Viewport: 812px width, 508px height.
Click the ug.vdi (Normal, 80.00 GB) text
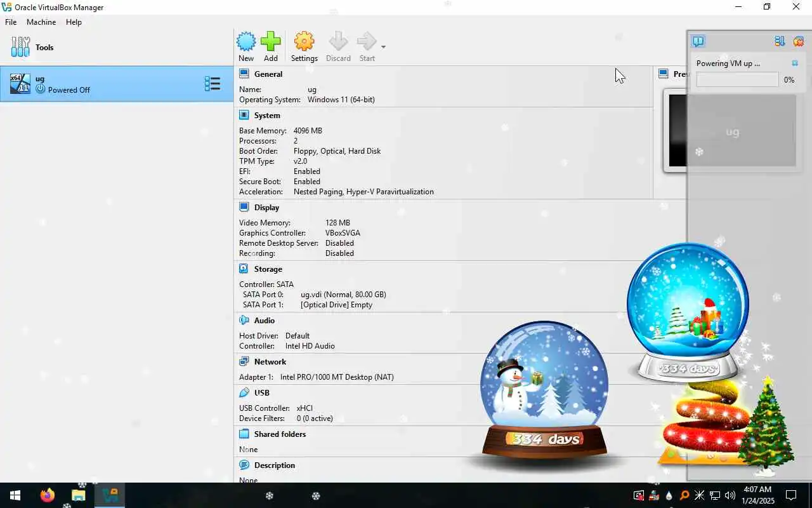[343, 295]
